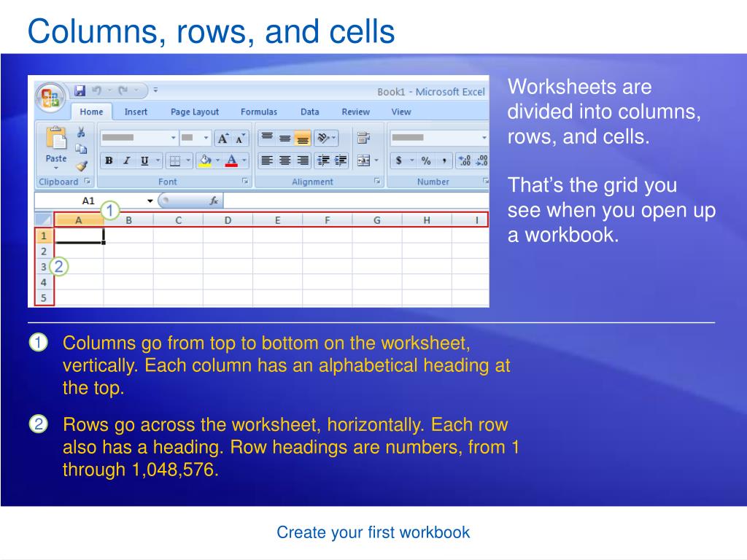Switch to the Insert tab

[136, 112]
